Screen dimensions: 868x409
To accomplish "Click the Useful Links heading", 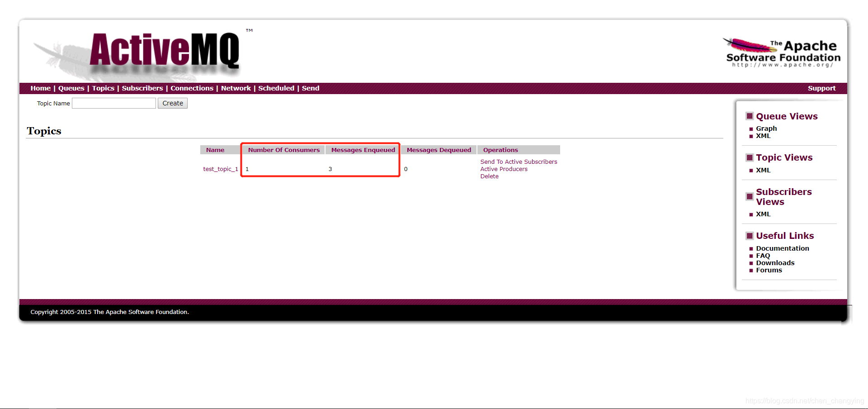I will click(x=785, y=236).
